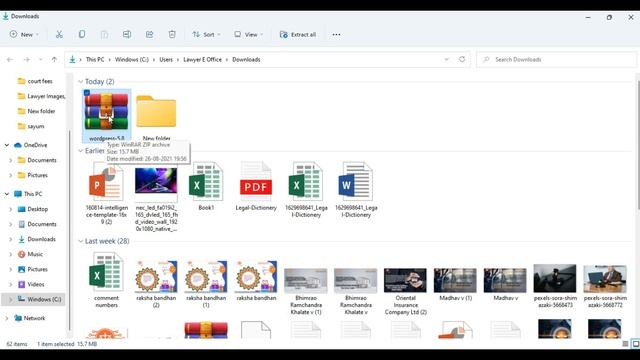
Task: Expand the Network tree node
Action: pyautogui.click(x=7, y=318)
